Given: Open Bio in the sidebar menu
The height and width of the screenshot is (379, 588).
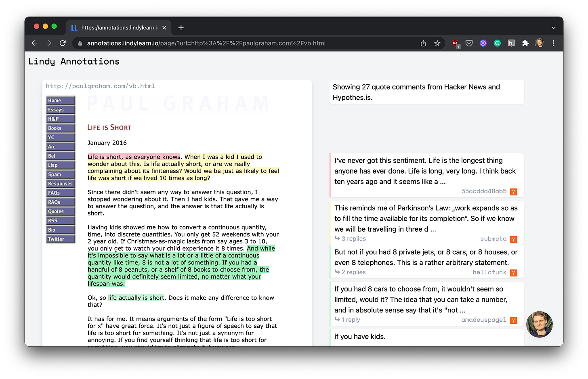Looking at the screenshot, I should click(x=61, y=230).
